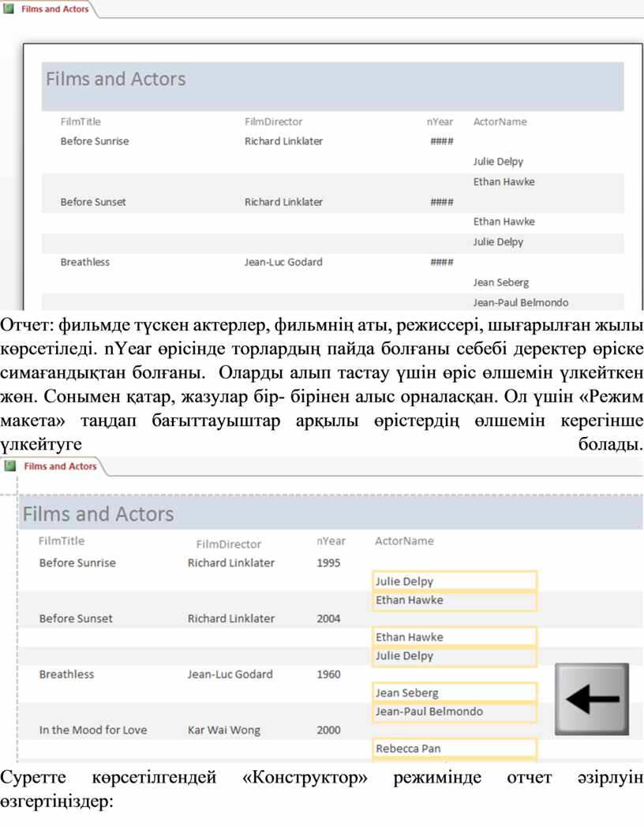The image size is (644, 826).
Task: Click the year value 1960
Action: tap(328, 675)
